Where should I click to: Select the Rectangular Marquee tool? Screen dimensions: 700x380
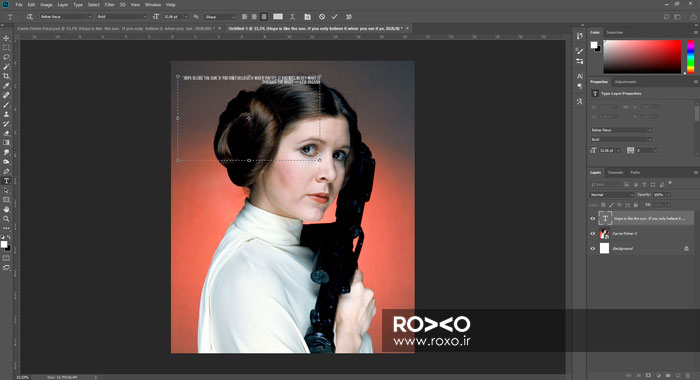pos(6,48)
